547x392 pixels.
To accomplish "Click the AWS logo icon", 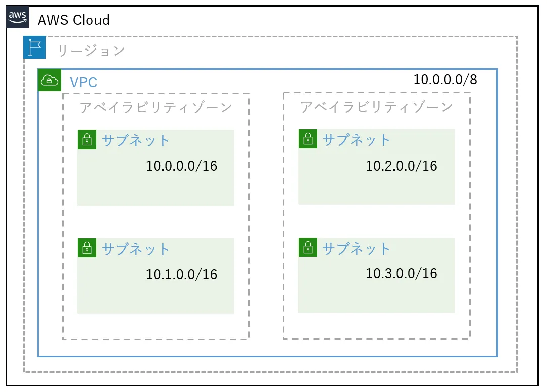I will coord(18,18).
